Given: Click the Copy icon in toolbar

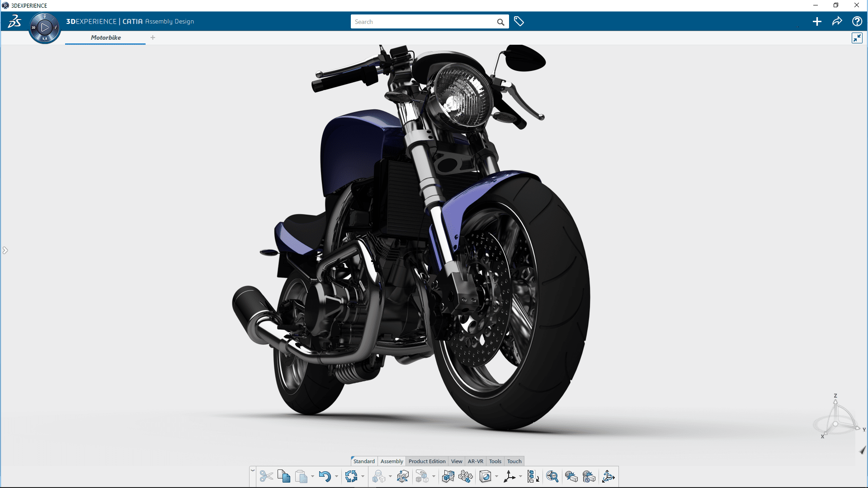Looking at the screenshot, I should point(284,476).
